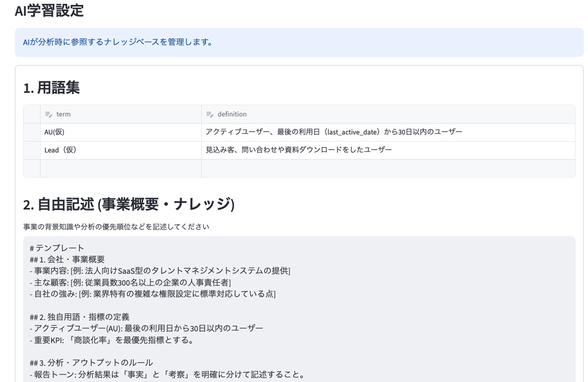The image size is (588, 382).
Task: Click the Lead（仮） term cell
Action: point(121,150)
